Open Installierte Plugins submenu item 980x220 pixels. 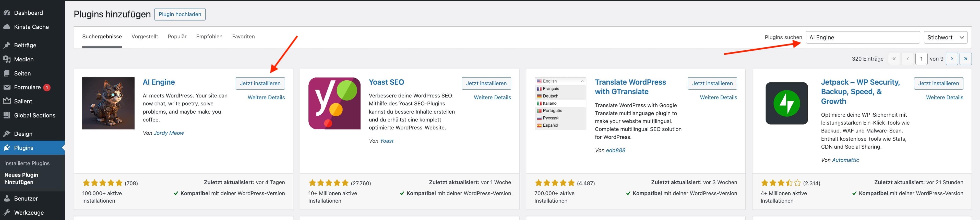[27, 163]
